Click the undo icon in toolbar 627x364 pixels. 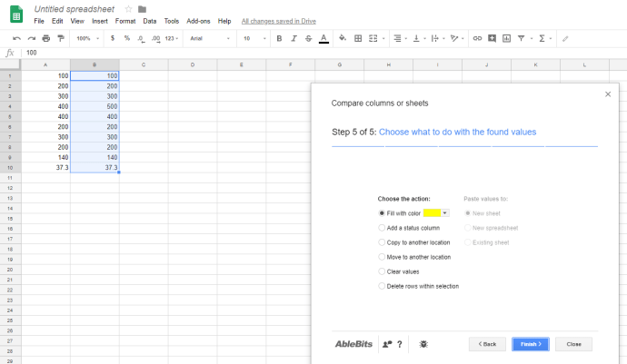tap(17, 39)
